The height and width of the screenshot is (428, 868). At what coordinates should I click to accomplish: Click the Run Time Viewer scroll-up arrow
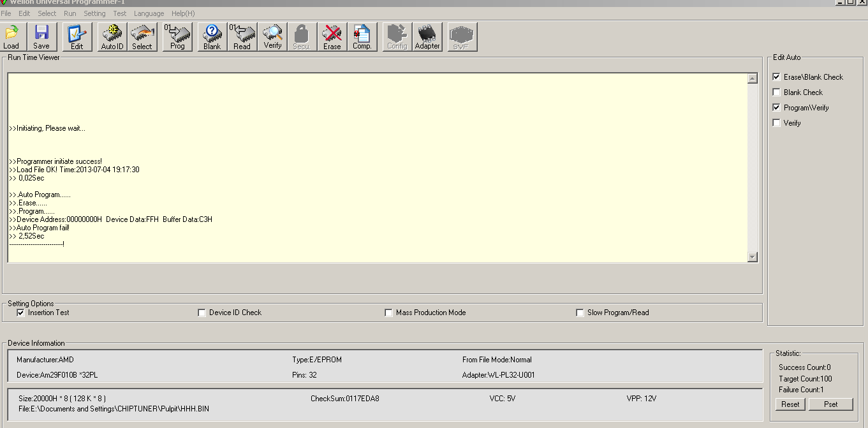(x=753, y=78)
